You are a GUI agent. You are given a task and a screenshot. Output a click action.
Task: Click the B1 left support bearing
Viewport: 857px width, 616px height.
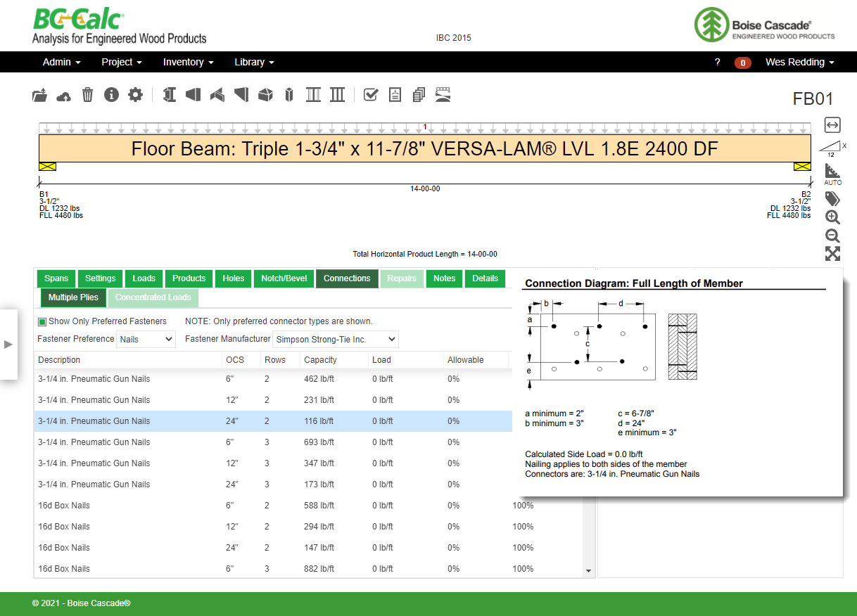click(47, 167)
